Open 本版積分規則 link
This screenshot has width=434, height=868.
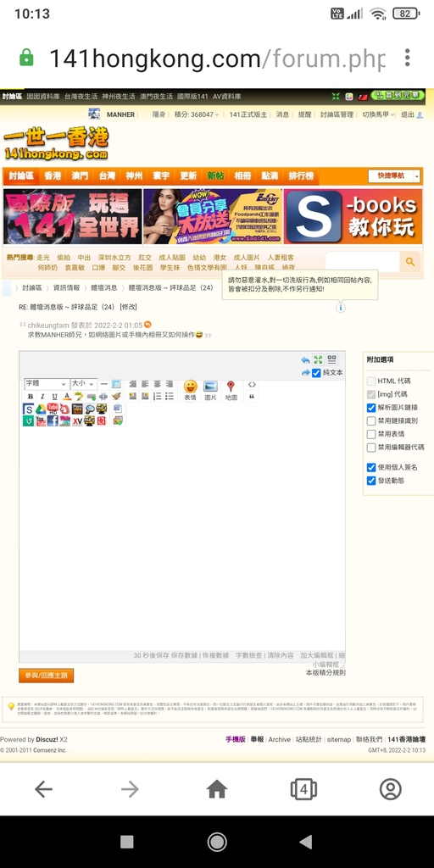[x=325, y=672]
